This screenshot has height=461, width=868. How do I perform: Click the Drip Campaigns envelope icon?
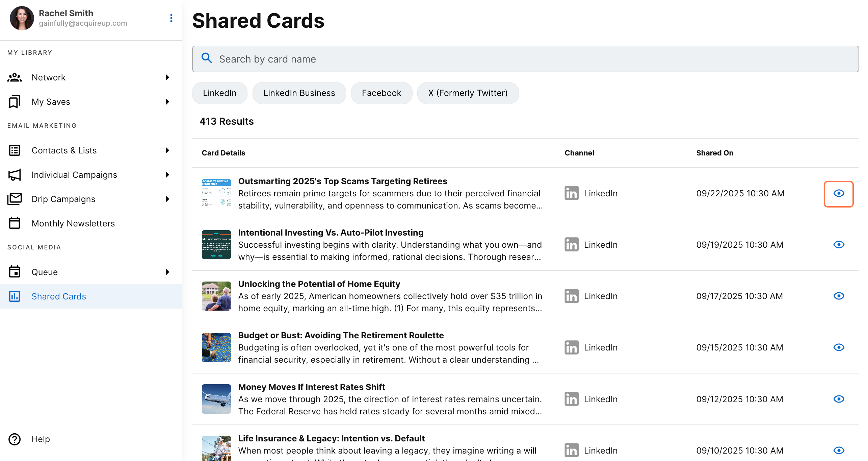coord(15,199)
